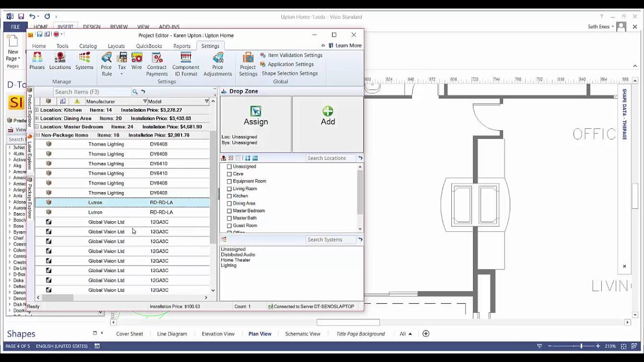Open the Visio FILE menu
Image resolution: width=644 pixels, height=362 pixels.
(x=16, y=27)
